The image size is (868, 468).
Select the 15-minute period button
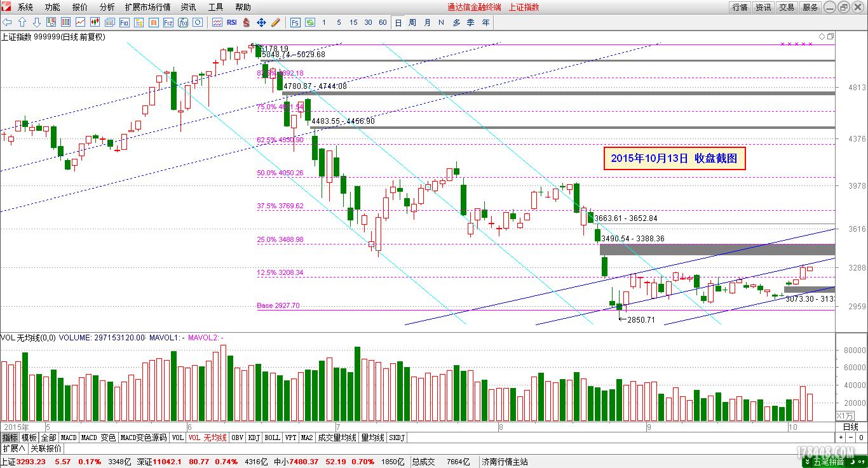[353, 22]
